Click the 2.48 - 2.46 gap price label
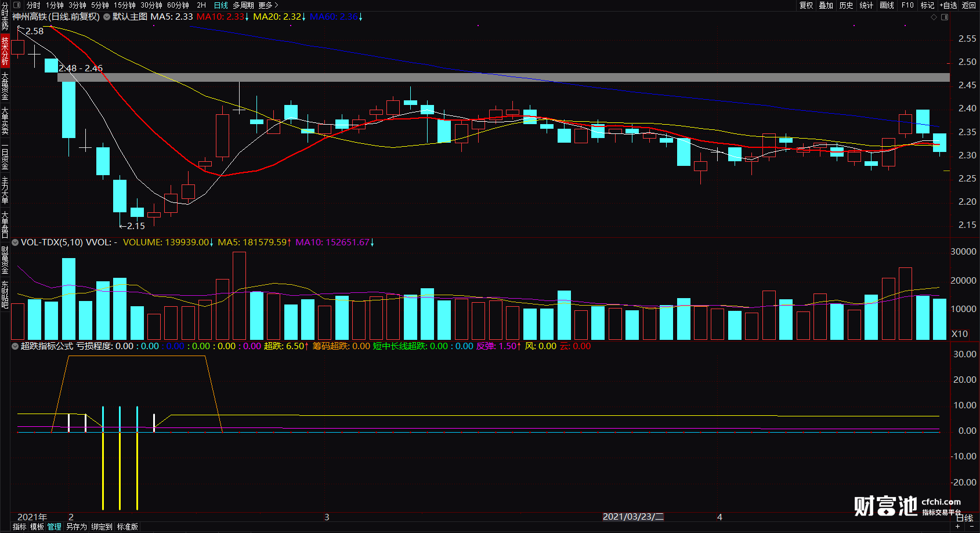 [81, 68]
